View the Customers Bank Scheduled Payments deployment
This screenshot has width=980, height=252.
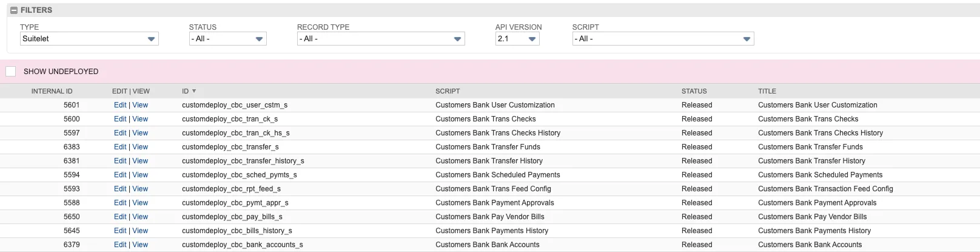point(140,175)
